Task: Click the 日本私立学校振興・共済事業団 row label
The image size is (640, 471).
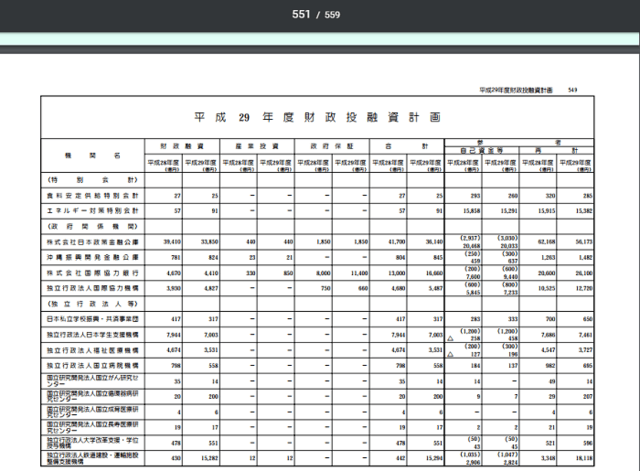Action: point(93,319)
